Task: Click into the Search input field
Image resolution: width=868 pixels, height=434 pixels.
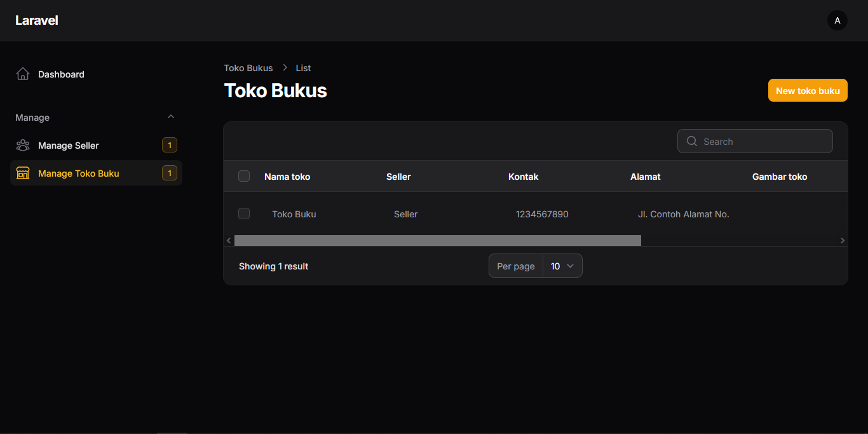Action: 763,141
